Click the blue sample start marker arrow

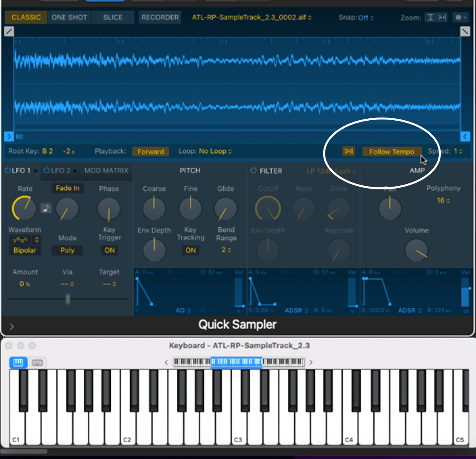(x=9, y=136)
